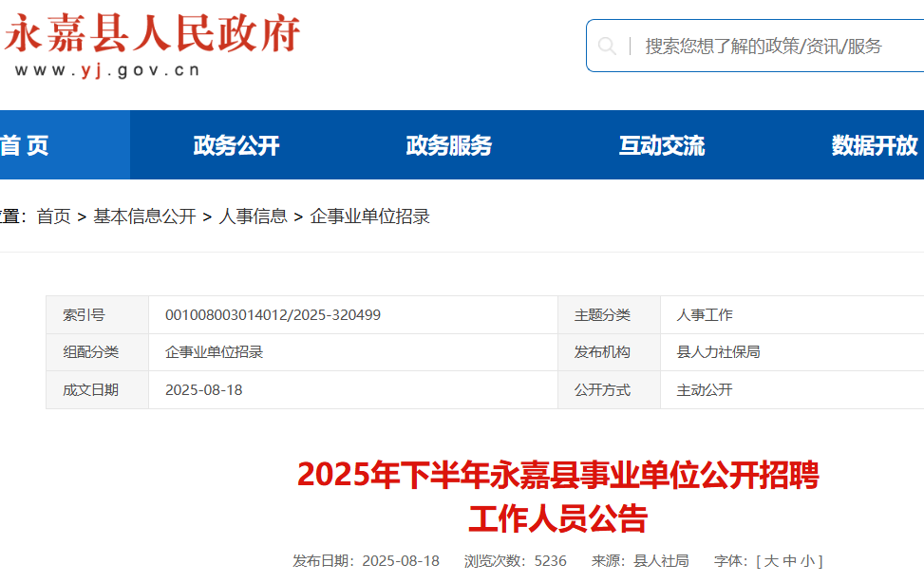Set font size to 中
This screenshot has width=924, height=583.
point(789,560)
